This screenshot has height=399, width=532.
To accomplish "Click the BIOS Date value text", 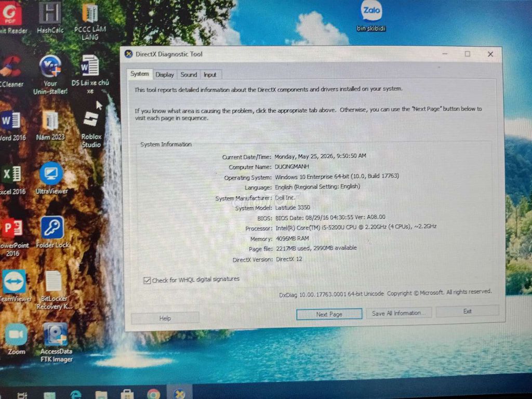I will click(330, 217).
